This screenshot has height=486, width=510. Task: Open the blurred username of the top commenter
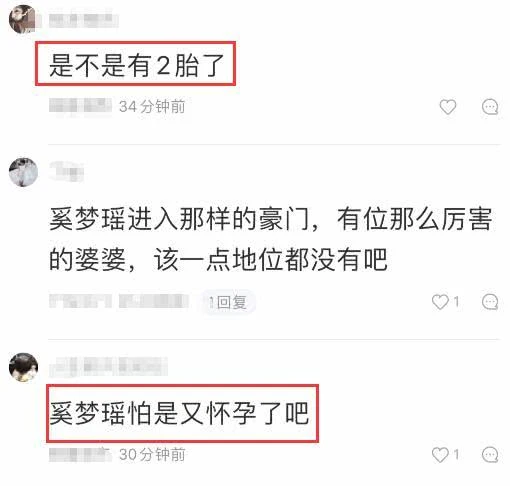(x=83, y=19)
